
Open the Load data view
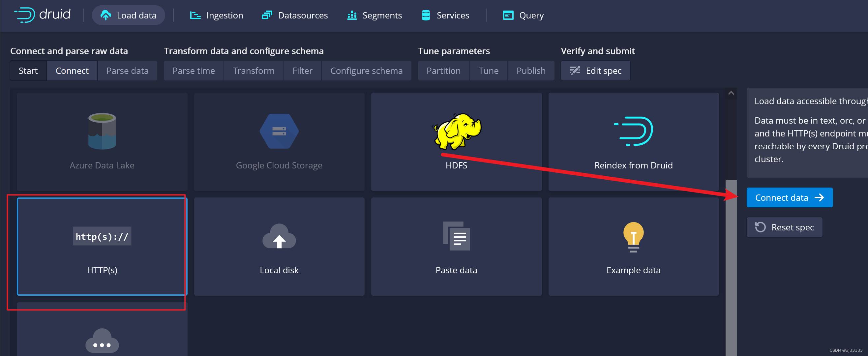[128, 15]
